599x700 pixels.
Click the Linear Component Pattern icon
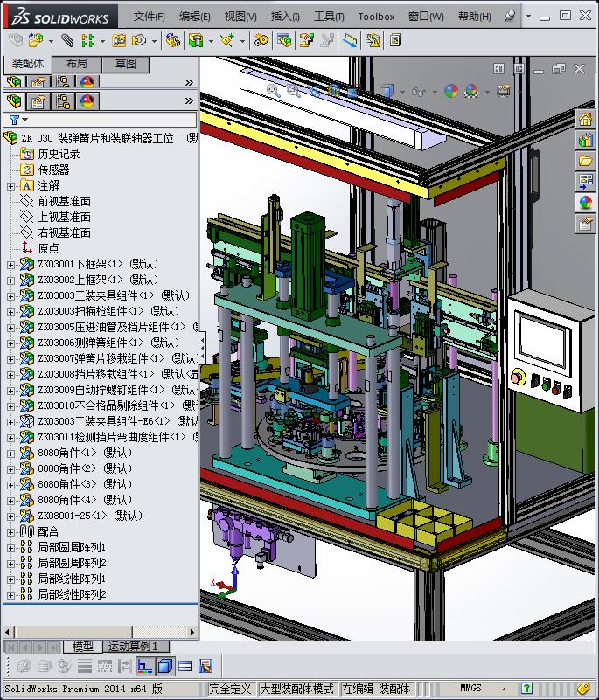[x=87, y=40]
